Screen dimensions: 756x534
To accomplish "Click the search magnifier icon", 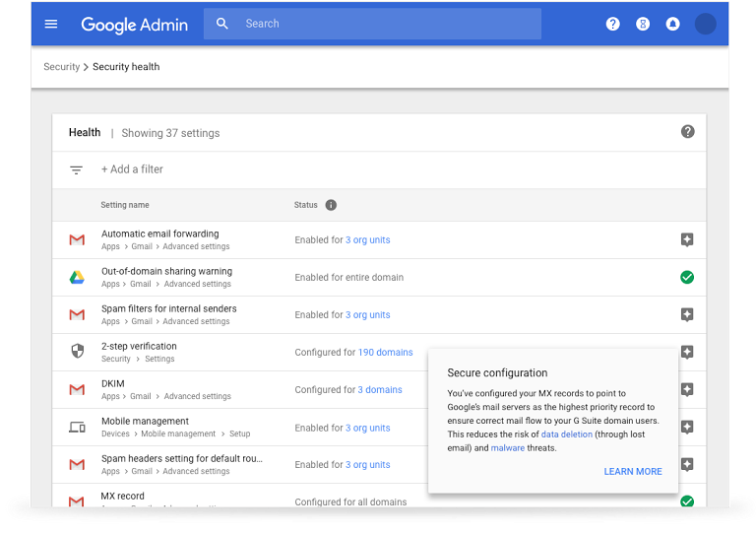I will (221, 24).
